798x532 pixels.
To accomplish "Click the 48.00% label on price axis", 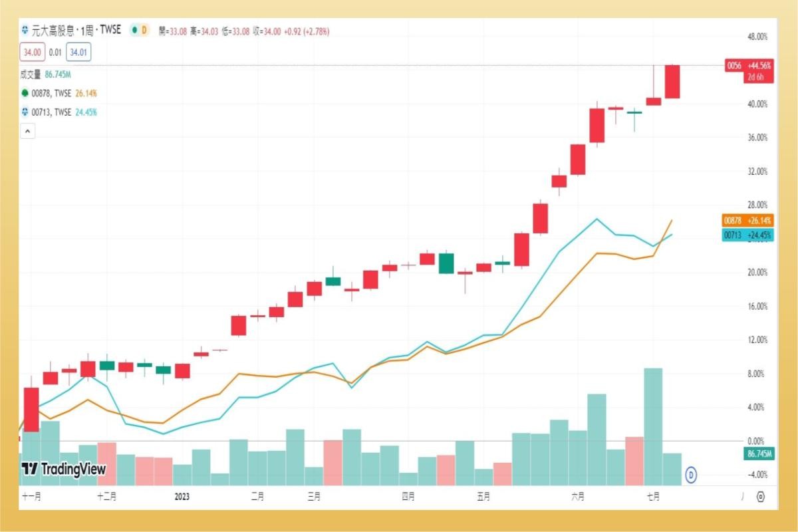I will [758, 37].
